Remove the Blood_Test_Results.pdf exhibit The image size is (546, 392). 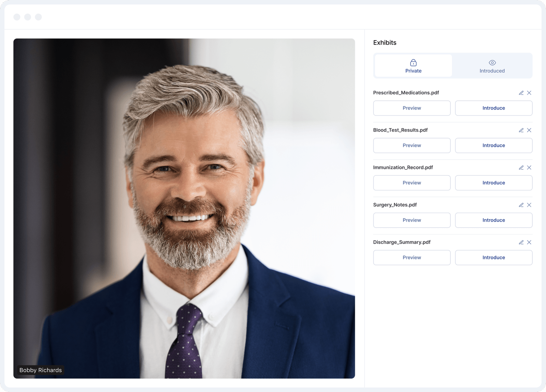pos(529,130)
